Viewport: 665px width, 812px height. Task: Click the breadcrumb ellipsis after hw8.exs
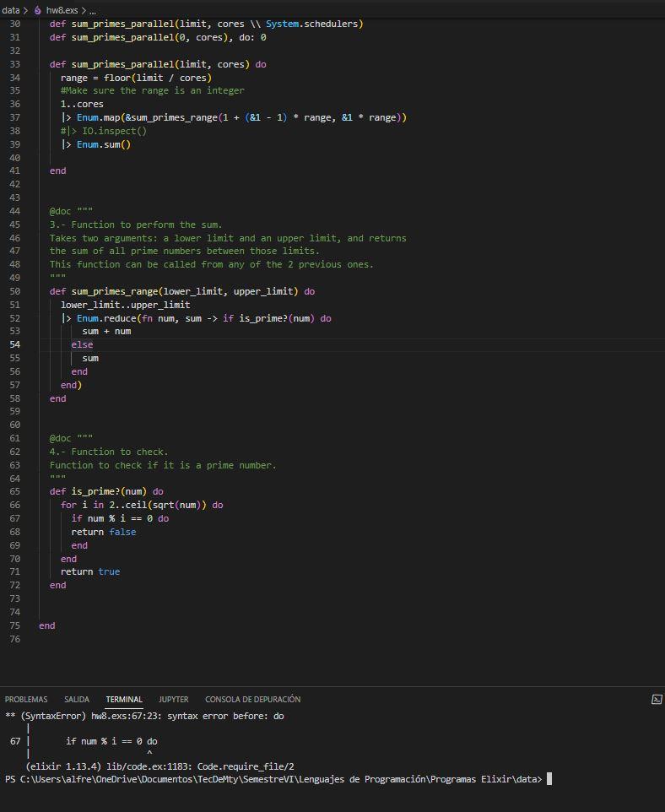click(x=93, y=10)
